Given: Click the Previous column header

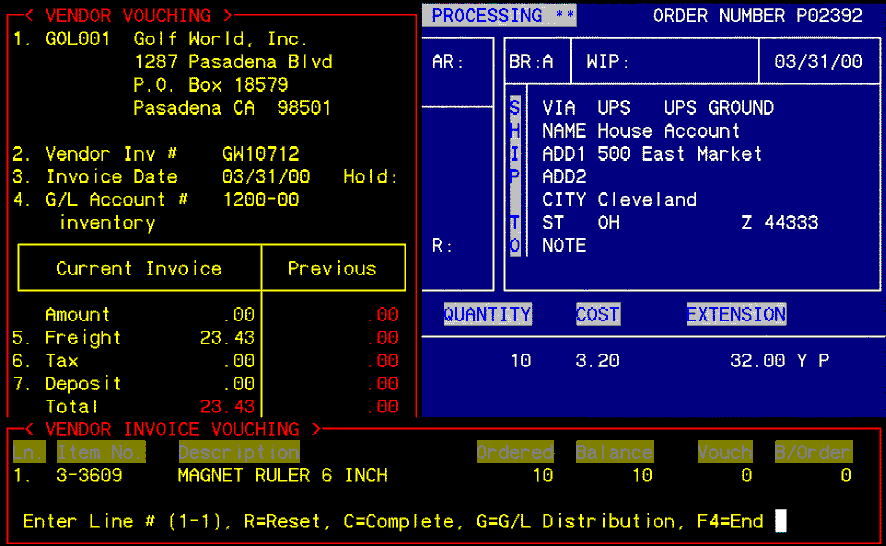Looking at the screenshot, I should point(332,268).
